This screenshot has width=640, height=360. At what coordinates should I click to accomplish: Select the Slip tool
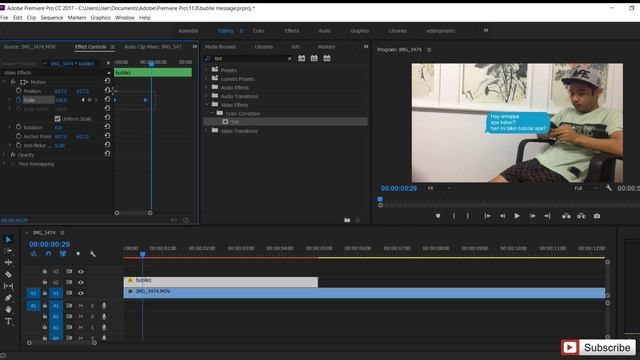coord(8,286)
